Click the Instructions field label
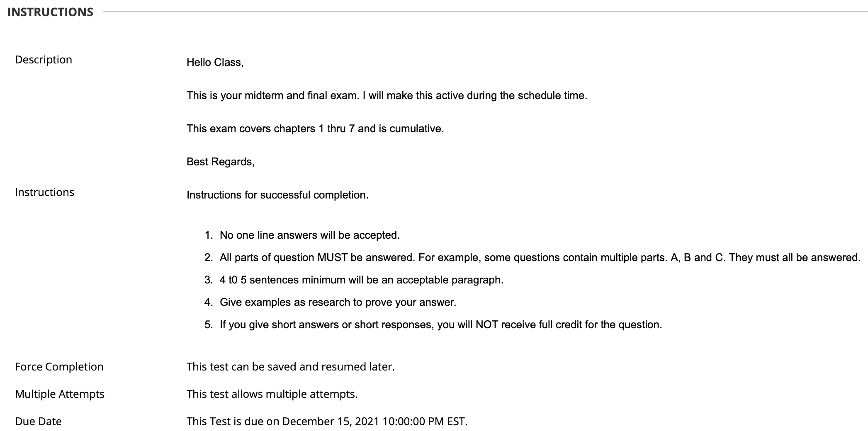Screen dimensions: 868x431 (44, 192)
